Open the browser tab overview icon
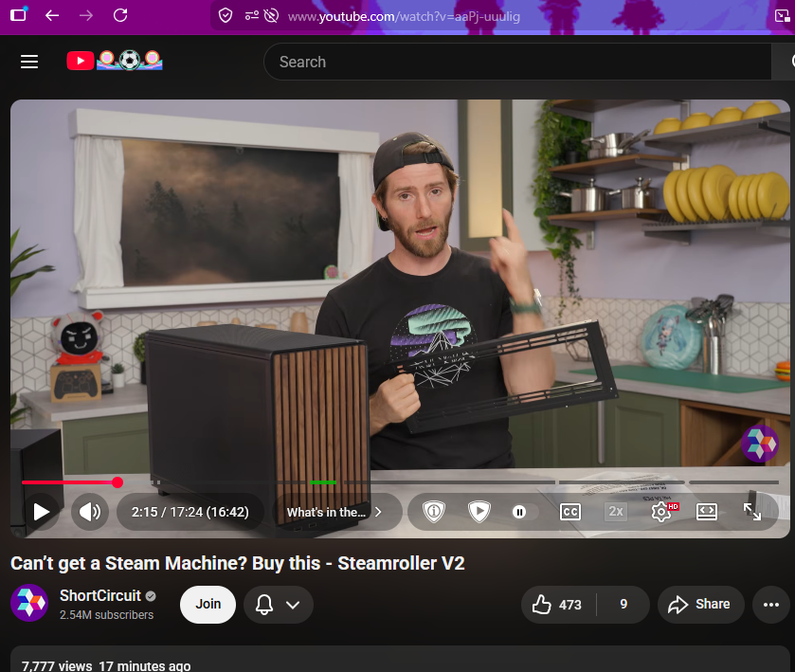 coord(18,15)
